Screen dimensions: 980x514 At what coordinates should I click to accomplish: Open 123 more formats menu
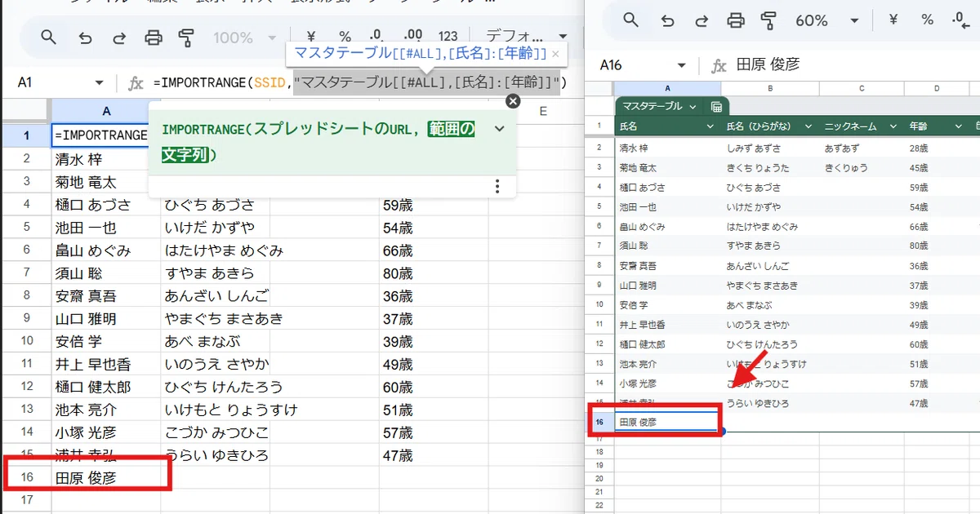[x=448, y=37]
